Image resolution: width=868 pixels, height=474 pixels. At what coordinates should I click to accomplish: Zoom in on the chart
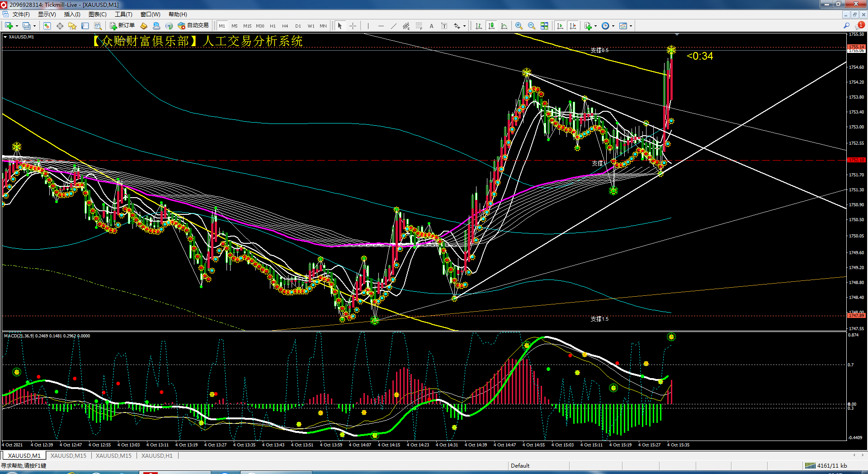[x=519, y=26]
